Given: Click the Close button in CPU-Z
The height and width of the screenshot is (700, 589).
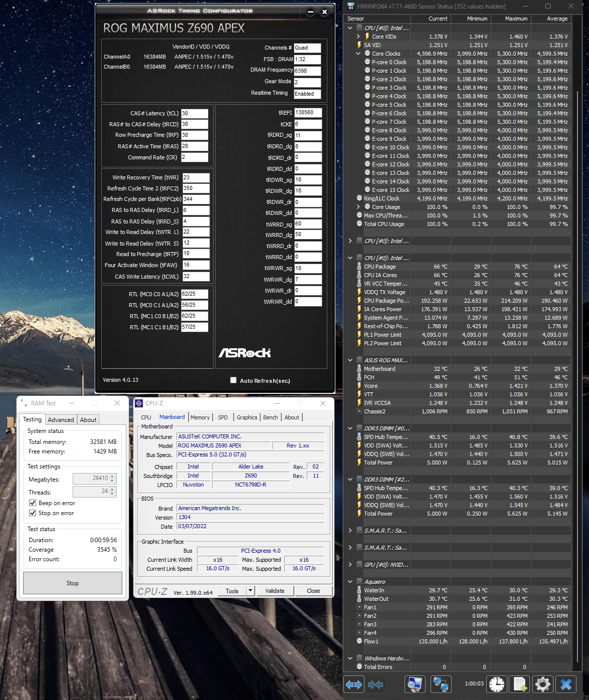Looking at the screenshot, I should pos(313,591).
